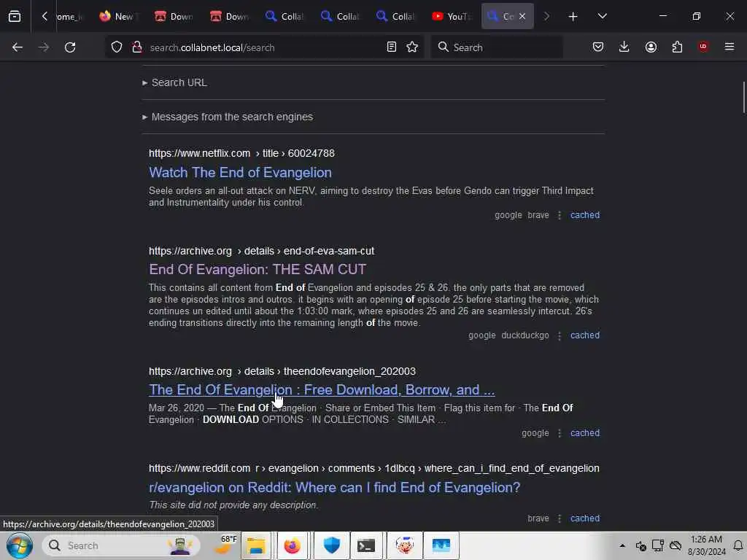
Task: Open more options dots for Reddit result
Action: 560,518
